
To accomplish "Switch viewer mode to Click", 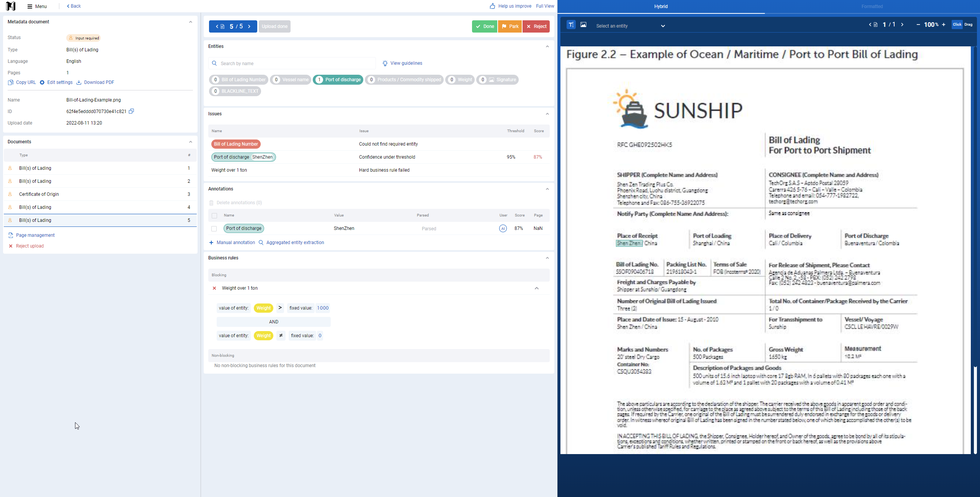I will 957,25.
